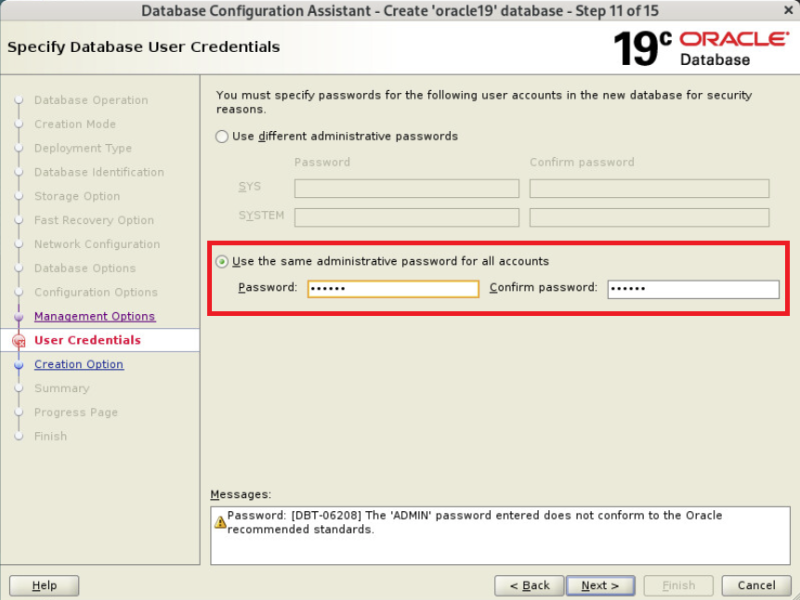This screenshot has height=600, width=800.
Task: Select 'Use different administrative passwords' radio
Action: [221, 136]
